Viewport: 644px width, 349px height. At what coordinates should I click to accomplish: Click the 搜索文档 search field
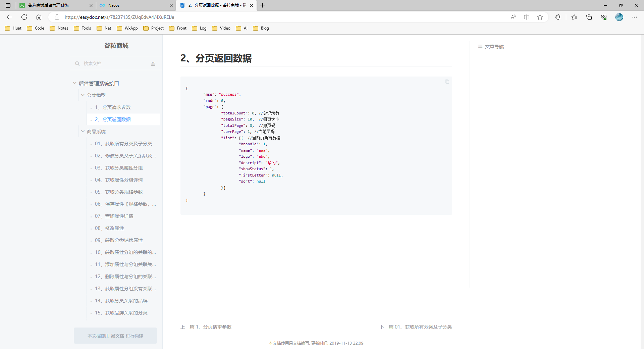pyautogui.click(x=114, y=64)
